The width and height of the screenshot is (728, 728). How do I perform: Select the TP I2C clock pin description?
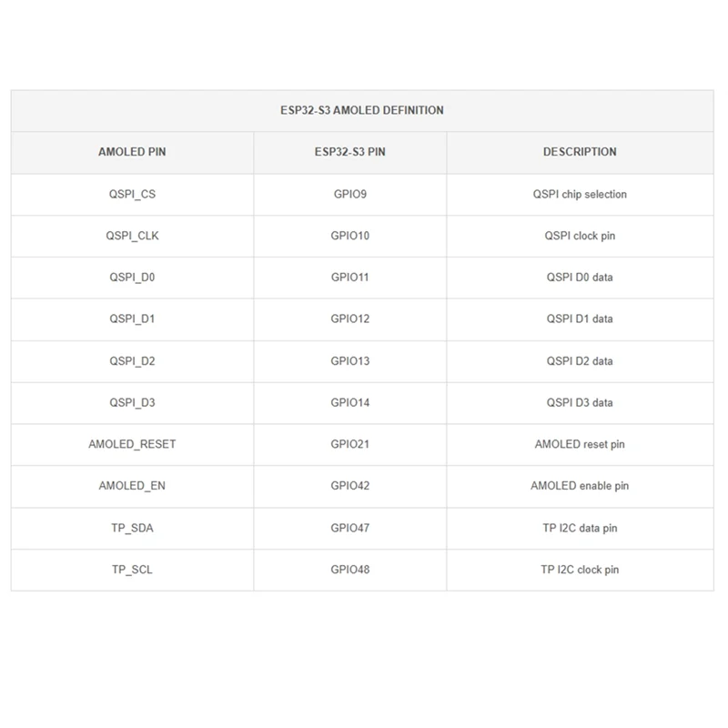click(580, 570)
